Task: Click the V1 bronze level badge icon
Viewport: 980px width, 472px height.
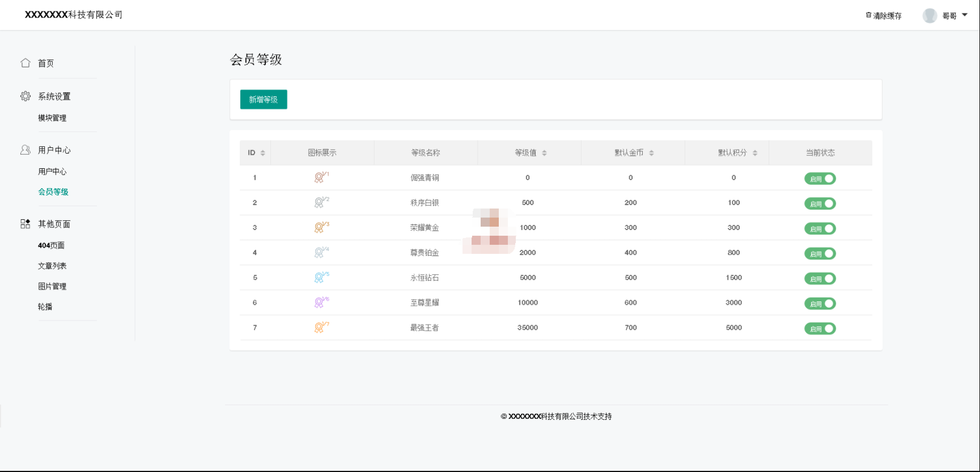Action: 321,178
